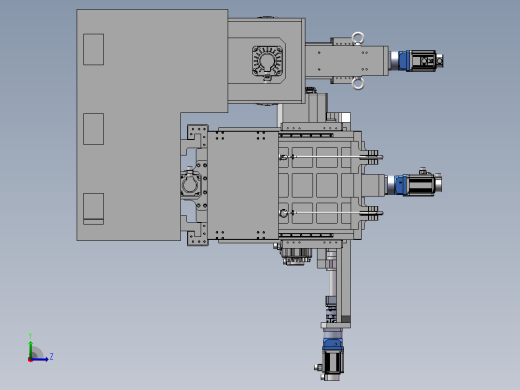Image resolution: width=520 pixels, height=390 pixels.
Task: Select the tall vertical column at bottom right
Action: [x=345, y=283]
